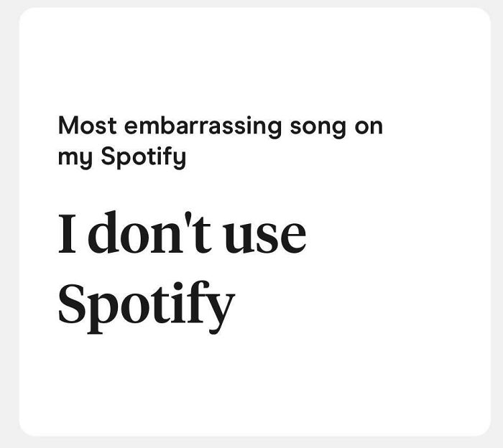Click the bold letter "I" starting the answer
503x448 pixels.
pyautogui.click(x=68, y=234)
